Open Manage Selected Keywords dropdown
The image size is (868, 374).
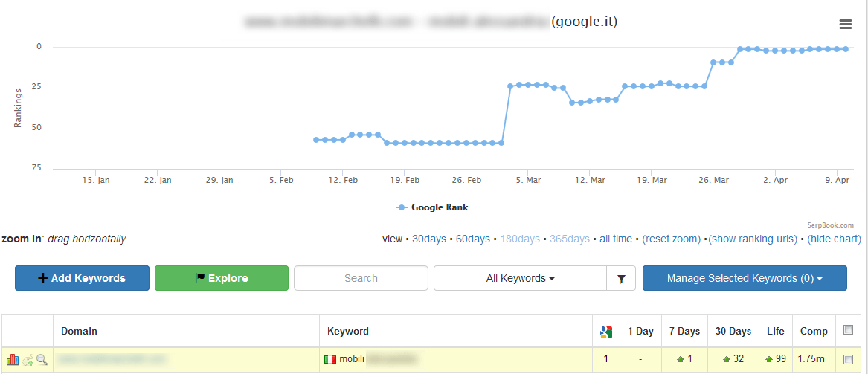tap(745, 278)
